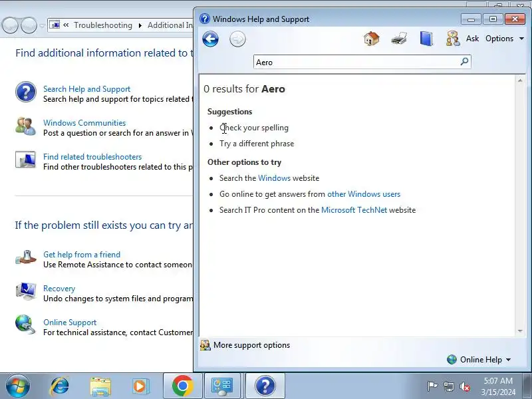The image size is (532, 399).
Task: Click the search magnifier icon
Action: tap(464, 61)
